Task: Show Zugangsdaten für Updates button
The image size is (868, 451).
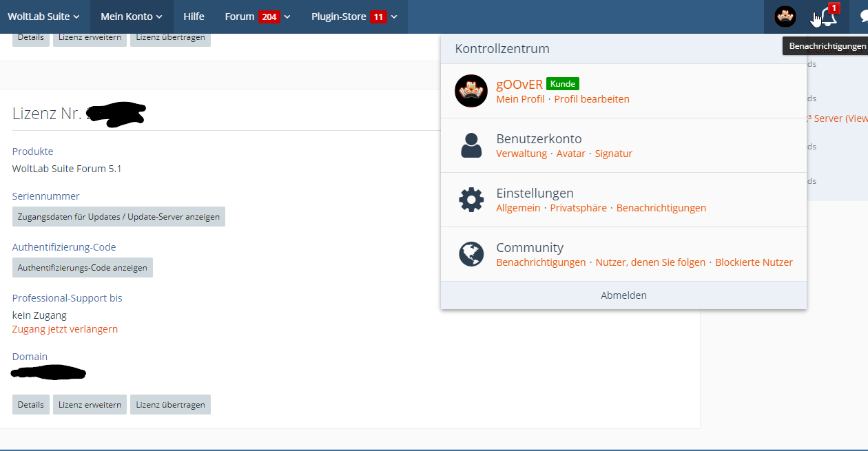Action: pyautogui.click(x=118, y=217)
